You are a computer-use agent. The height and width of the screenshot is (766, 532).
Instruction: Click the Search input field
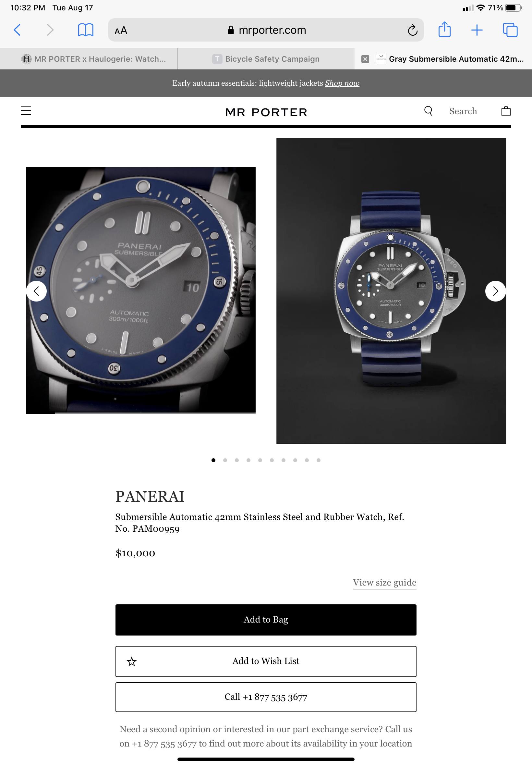coord(463,111)
